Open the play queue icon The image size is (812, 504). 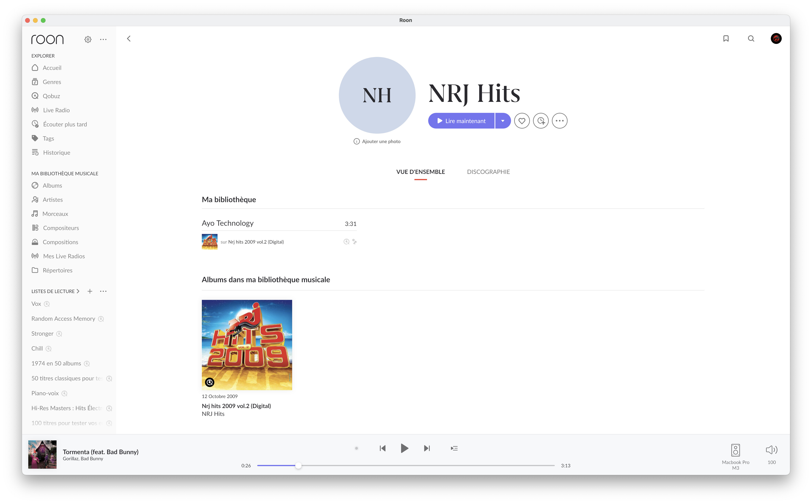pyautogui.click(x=454, y=448)
